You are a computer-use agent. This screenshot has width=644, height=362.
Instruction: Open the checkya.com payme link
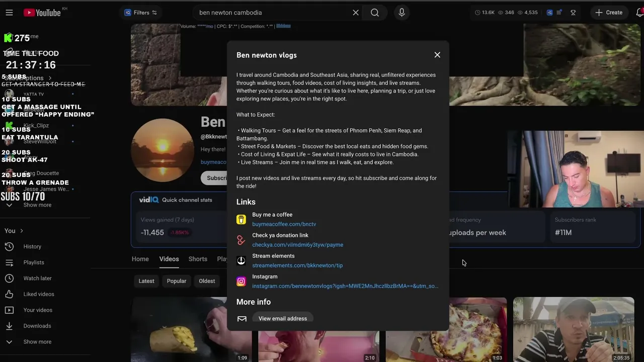pos(298,245)
